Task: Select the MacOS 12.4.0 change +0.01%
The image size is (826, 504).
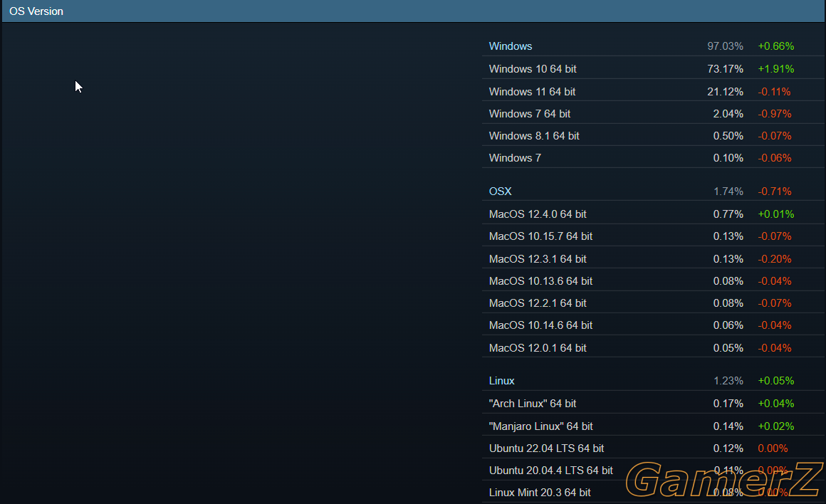Action: tap(776, 214)
